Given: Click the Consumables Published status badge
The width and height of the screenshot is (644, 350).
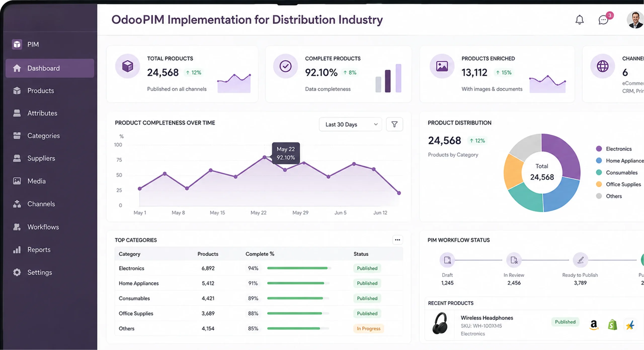Looking at the screenshot, I should (367, 298).
